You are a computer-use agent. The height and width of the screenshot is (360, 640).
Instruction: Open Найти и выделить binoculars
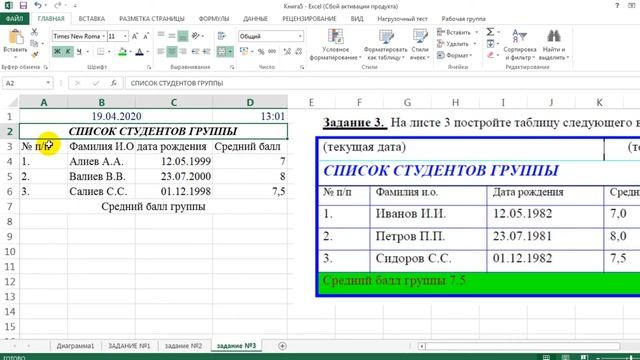tap(554, 45)
